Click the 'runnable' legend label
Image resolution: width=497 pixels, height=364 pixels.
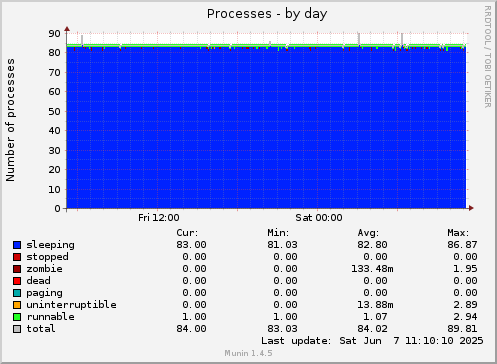[50, 317]
